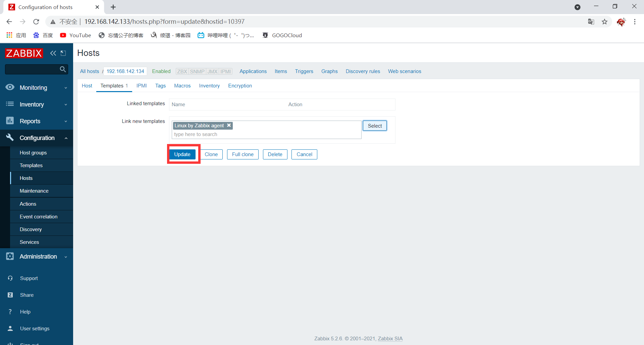Viewport: 644px width, 345px height.
Task: Open the Triggers link
Action: [x=304, y=71]
